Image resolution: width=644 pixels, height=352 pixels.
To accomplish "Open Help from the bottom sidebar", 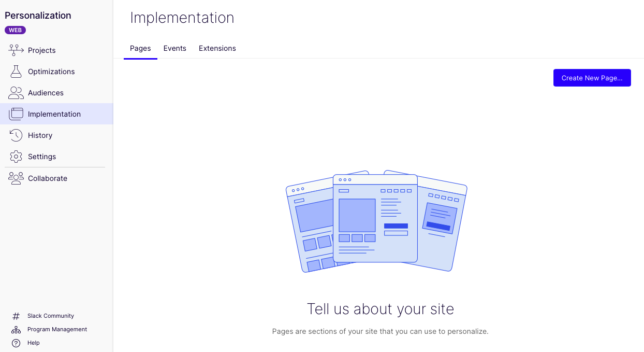I will coord(33,343).
